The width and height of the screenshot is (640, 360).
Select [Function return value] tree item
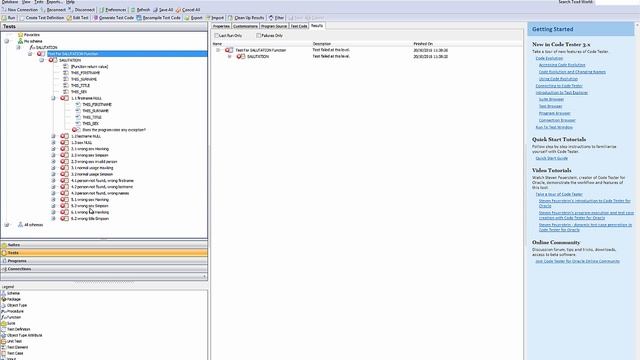pyautogui.click(x=86, y=67)
